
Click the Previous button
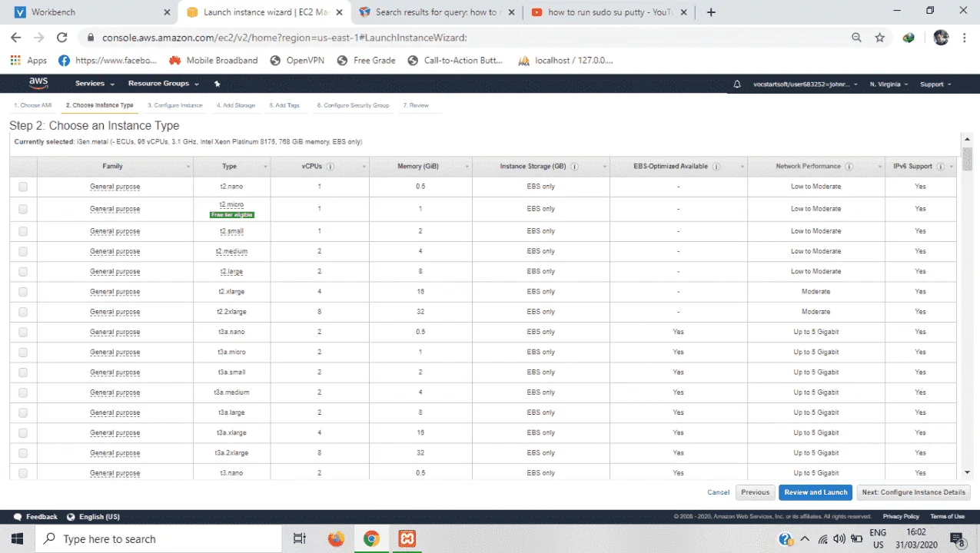755,492
